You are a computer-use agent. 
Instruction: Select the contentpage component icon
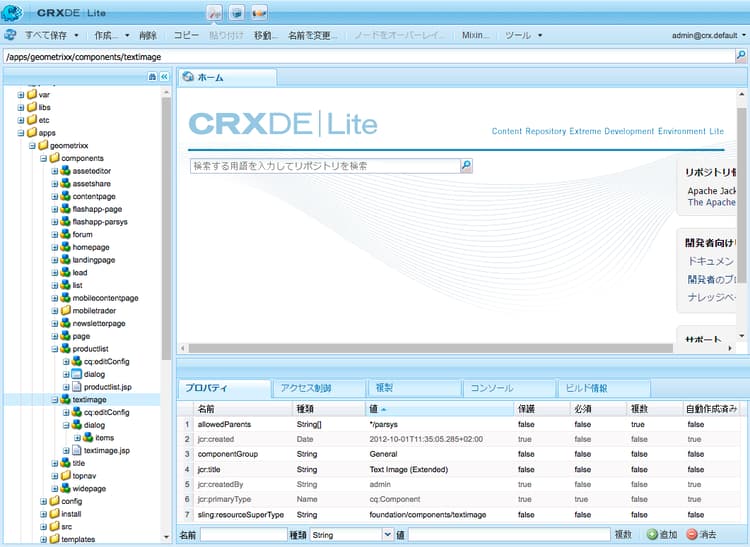click(66, 196)
